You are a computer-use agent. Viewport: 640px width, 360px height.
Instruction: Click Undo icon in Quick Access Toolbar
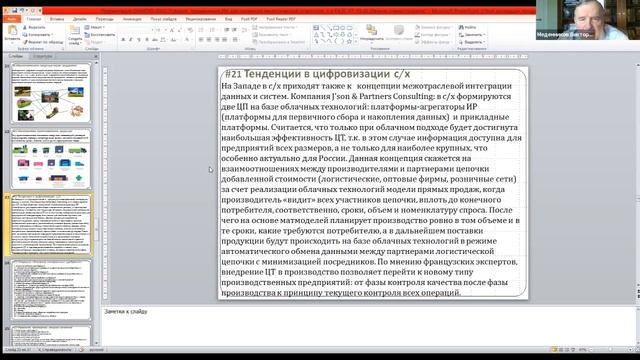22,11
